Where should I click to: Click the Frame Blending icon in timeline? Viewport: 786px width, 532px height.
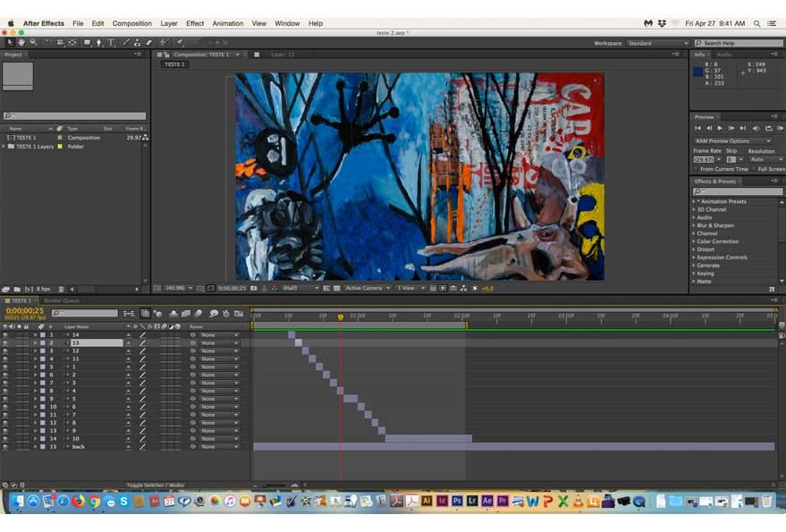click(x=185, y=313)
